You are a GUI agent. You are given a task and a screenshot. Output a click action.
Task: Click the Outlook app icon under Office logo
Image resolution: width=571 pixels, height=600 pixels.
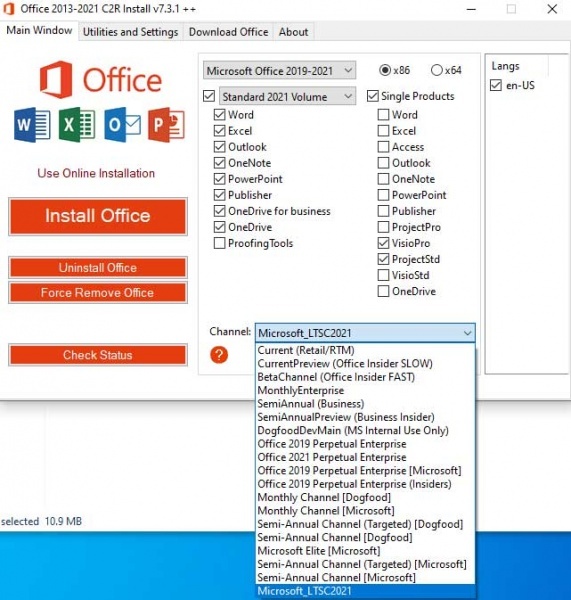point(122,125)
